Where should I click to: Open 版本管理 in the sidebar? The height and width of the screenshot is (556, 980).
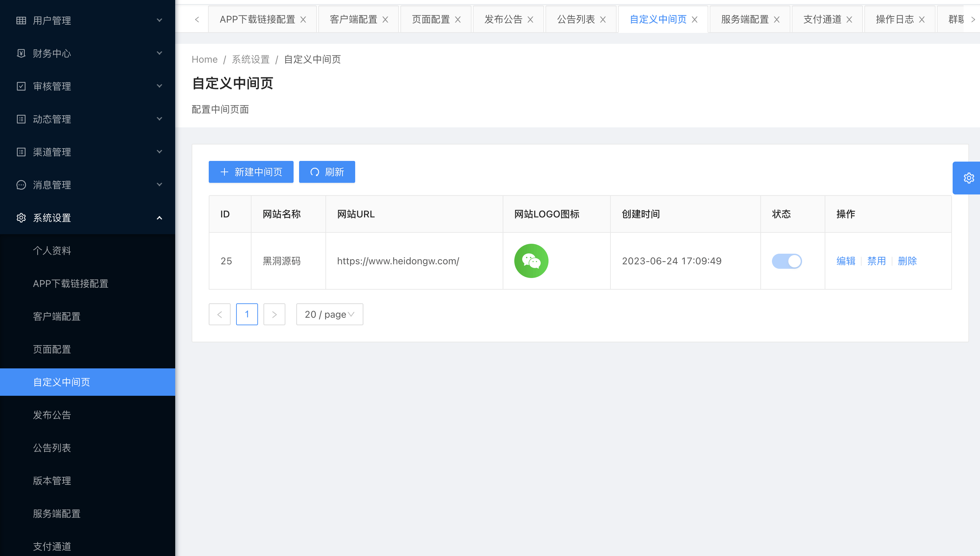click(52, 480)
